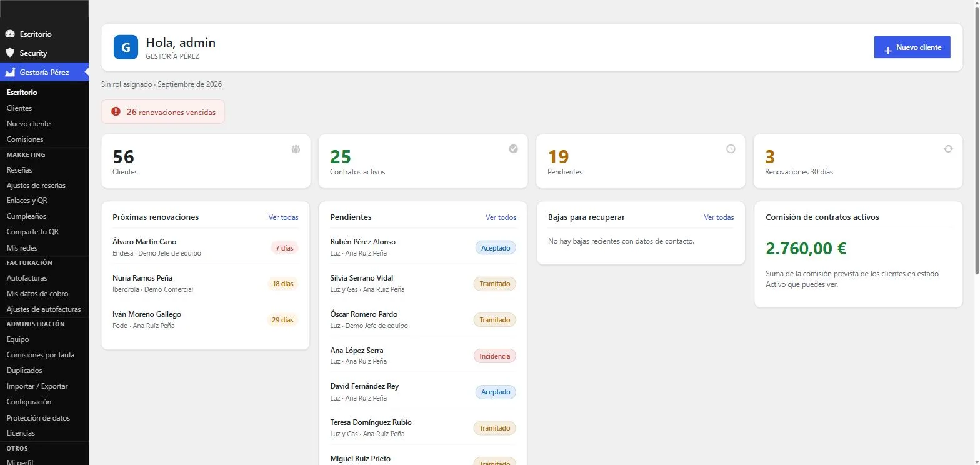Click the 2.760,00 € commission amount

806,249
